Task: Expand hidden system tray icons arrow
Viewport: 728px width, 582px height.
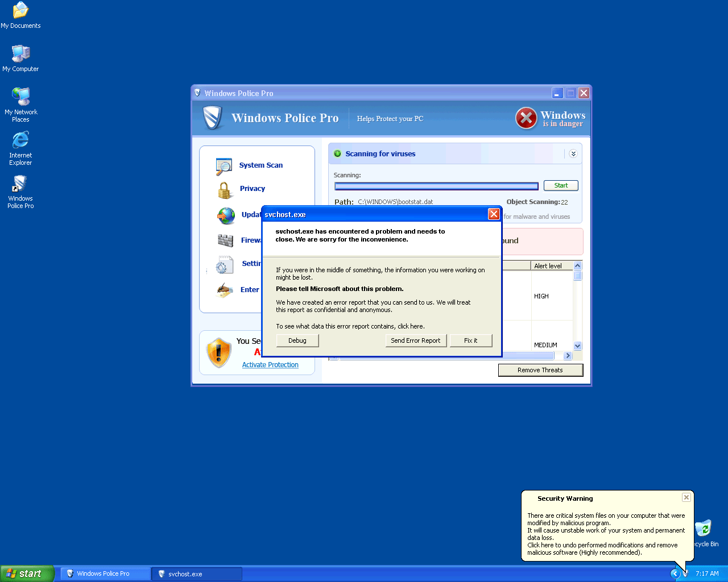Action: tap(675, 573)
